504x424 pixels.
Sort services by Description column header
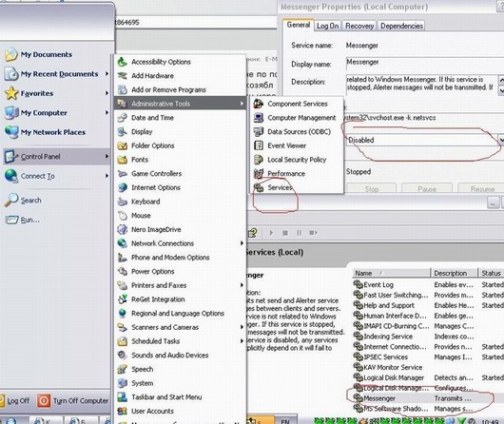point(455,273)
